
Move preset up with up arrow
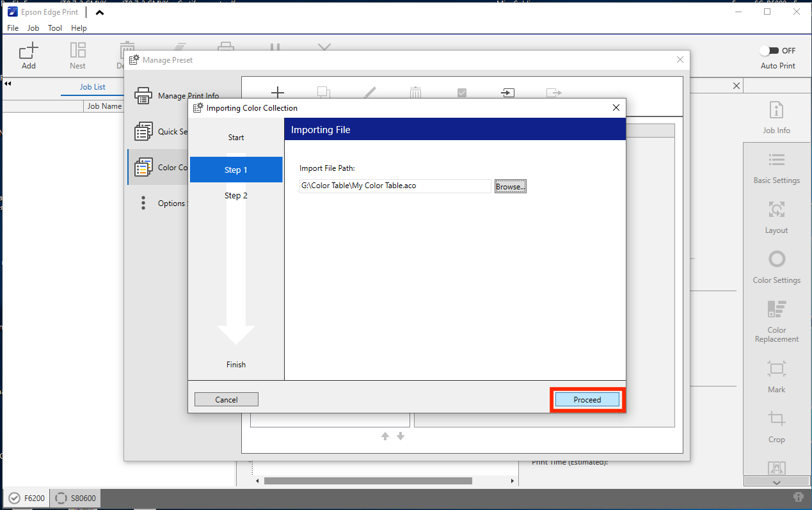(x=385, y=436)
